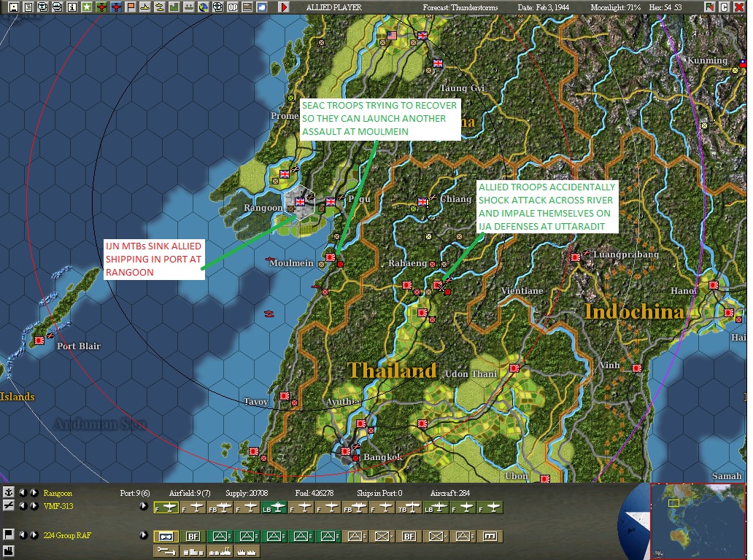Screen dimensions: 753x560
Task: Click the factory icon at bottom left
Action: click(x=8, y=551)
